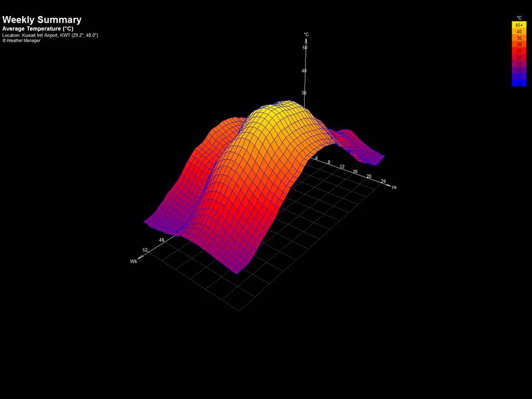
Task: Click the '4' tick on hour axis
Action: (316, 158)
